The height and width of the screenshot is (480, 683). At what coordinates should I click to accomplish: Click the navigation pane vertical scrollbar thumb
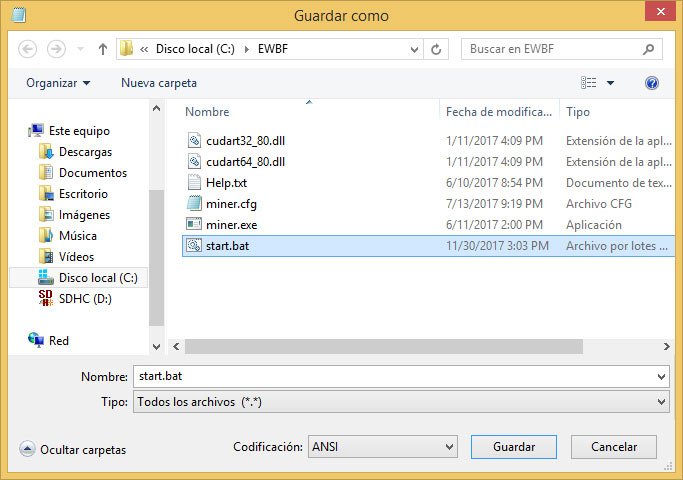(x=156, y=258)
